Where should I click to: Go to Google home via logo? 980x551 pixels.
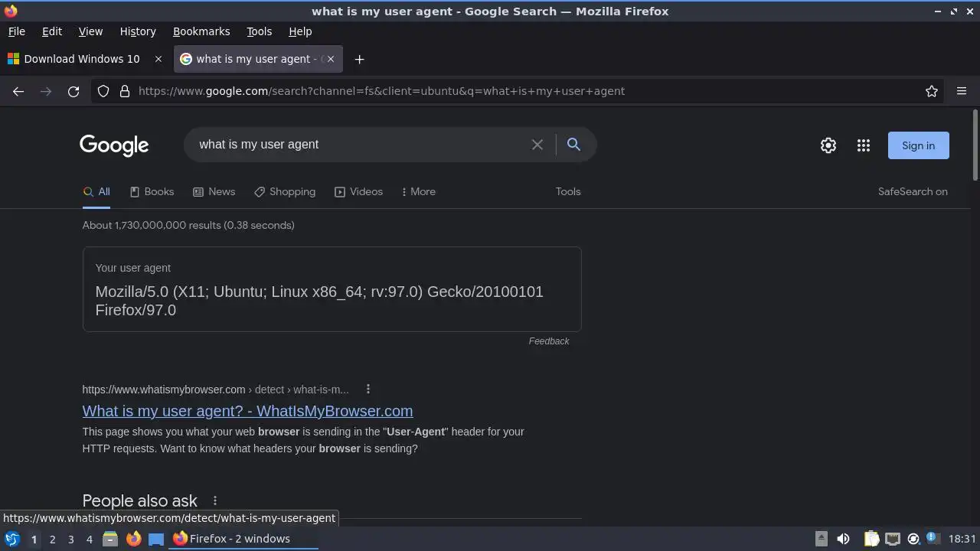114,145
